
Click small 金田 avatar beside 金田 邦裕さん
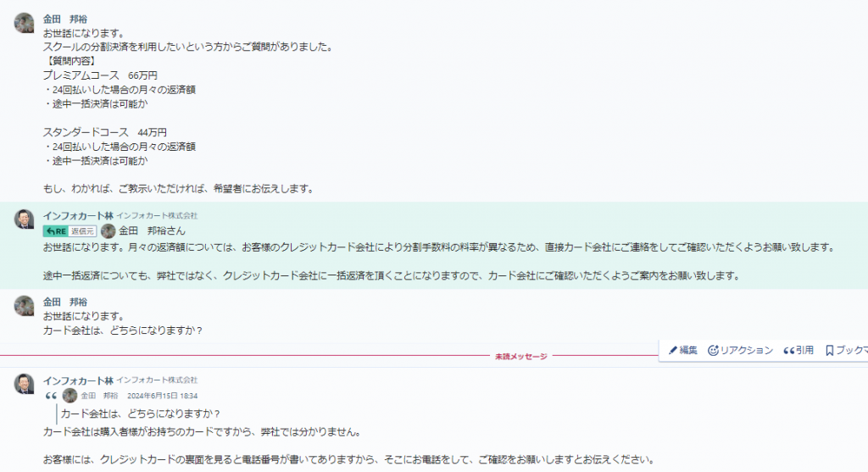[x=108, y=231]
